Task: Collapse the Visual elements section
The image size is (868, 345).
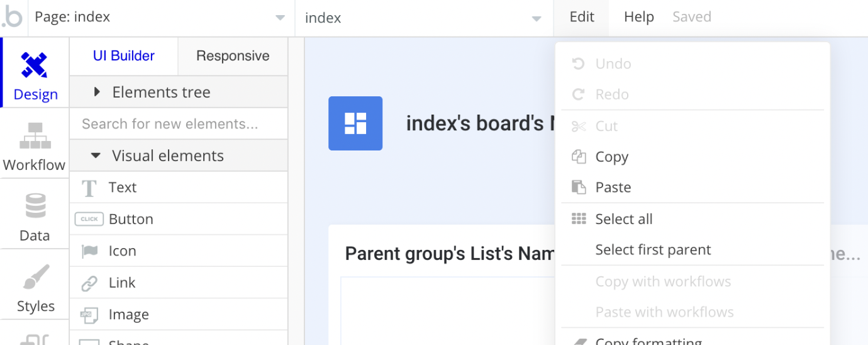Action: [179, 156]
